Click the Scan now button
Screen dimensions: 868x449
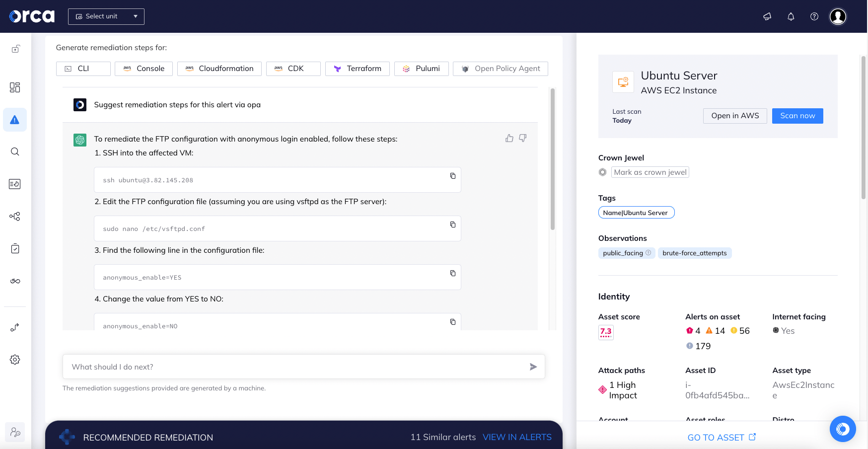coord(797,116)
